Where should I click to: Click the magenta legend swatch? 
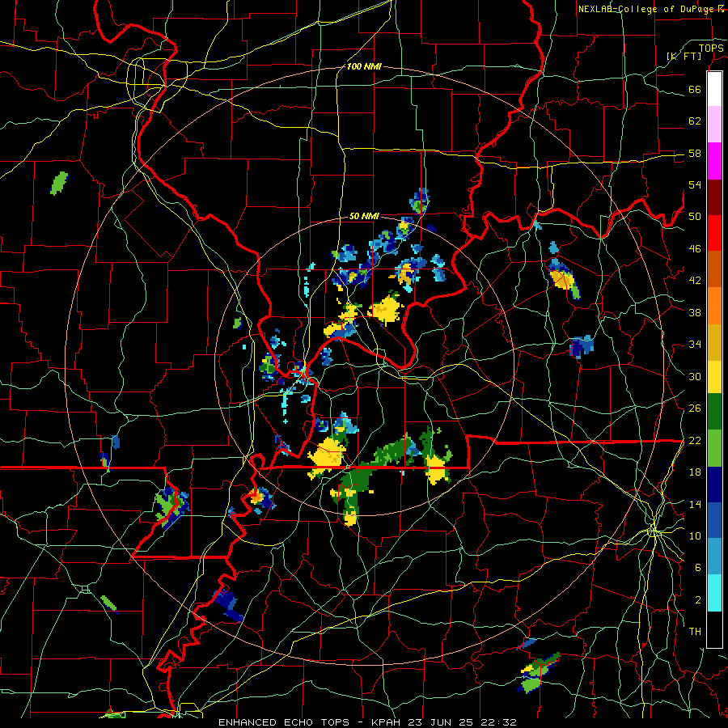pyautogui.click(x=714, y=161)
